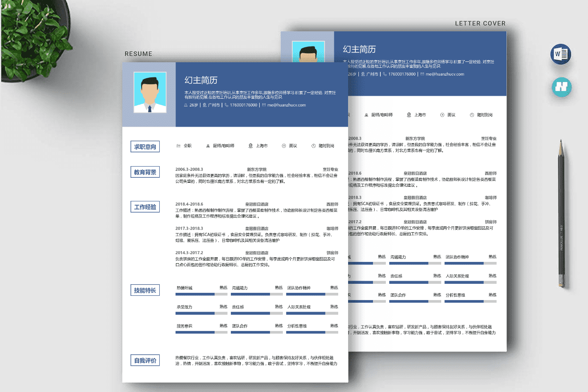
Task: Click the envelope icon on the back cover page
Action: point(422,74)
